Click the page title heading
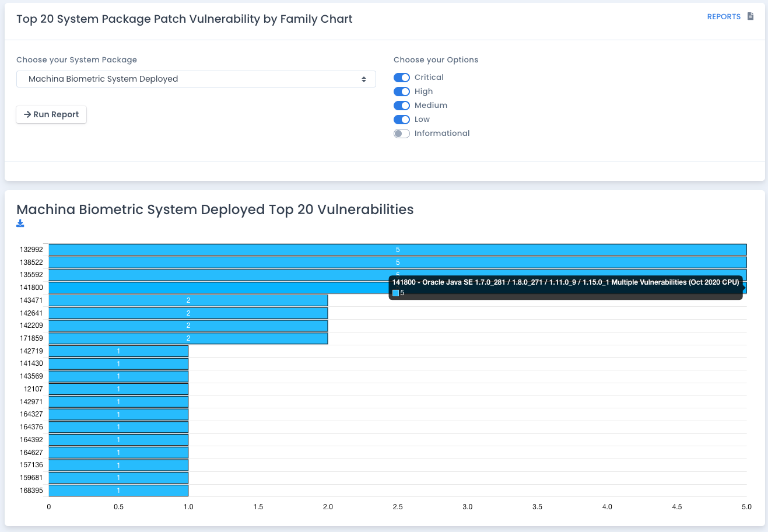This screenshot has height=532, width=768. 184,19
